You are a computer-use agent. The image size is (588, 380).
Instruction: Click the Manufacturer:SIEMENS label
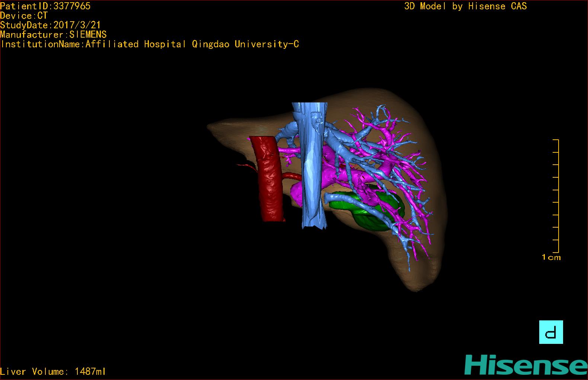point(53,35)
